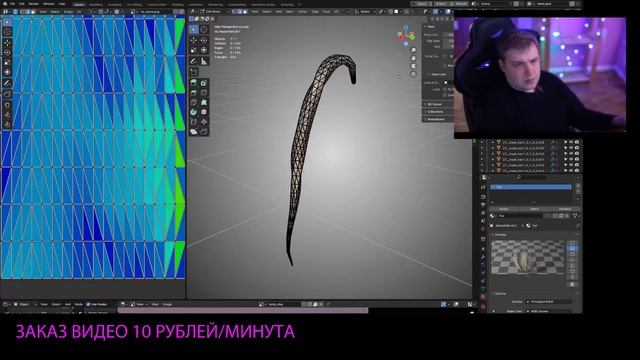Select the Cursor tool in 3D viewport toolbar
The image size is (640, 360).
coord(204,29)
